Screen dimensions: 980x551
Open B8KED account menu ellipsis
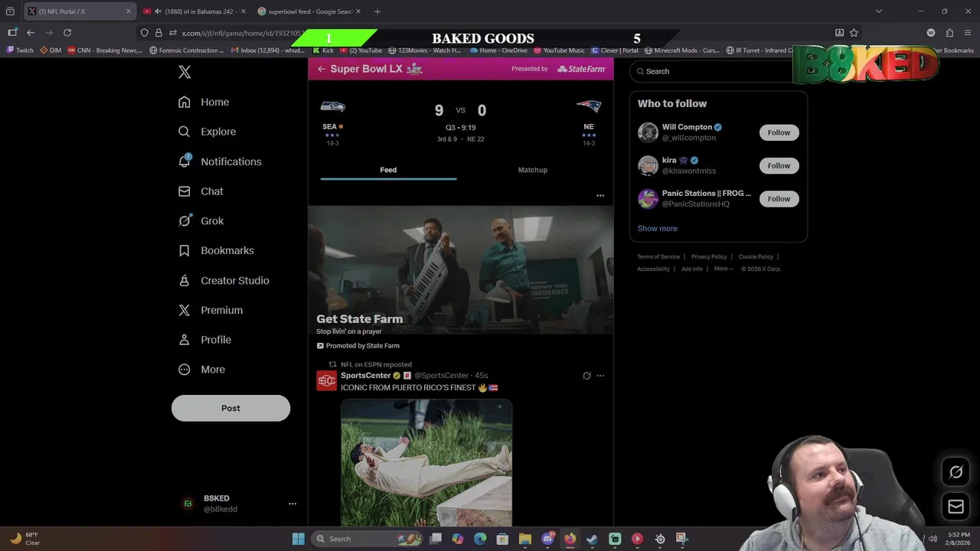point(292,504)
